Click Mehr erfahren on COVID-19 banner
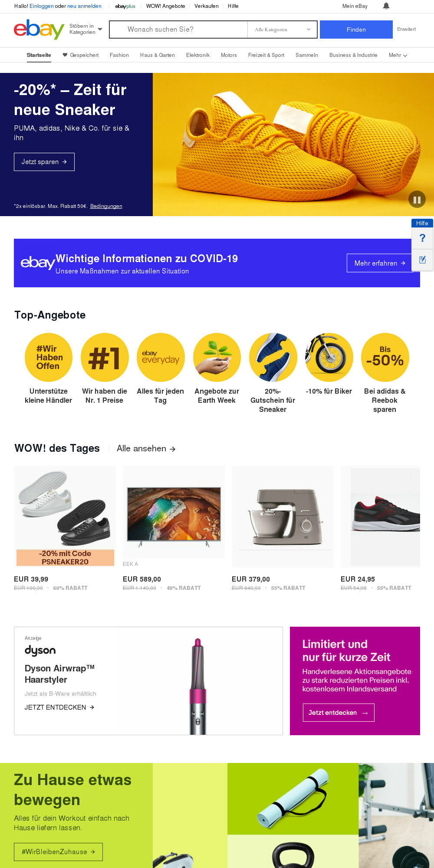The image size is (434, 868). (380, 263)
